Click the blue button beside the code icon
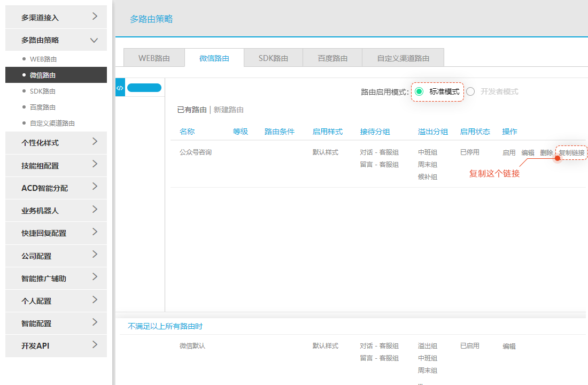 (144, 88)
